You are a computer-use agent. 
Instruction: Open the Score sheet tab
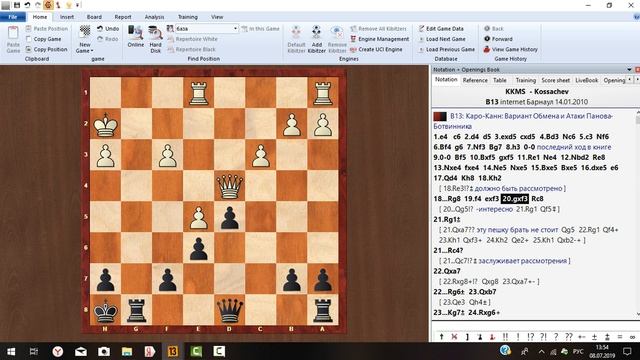pos(555,80)
